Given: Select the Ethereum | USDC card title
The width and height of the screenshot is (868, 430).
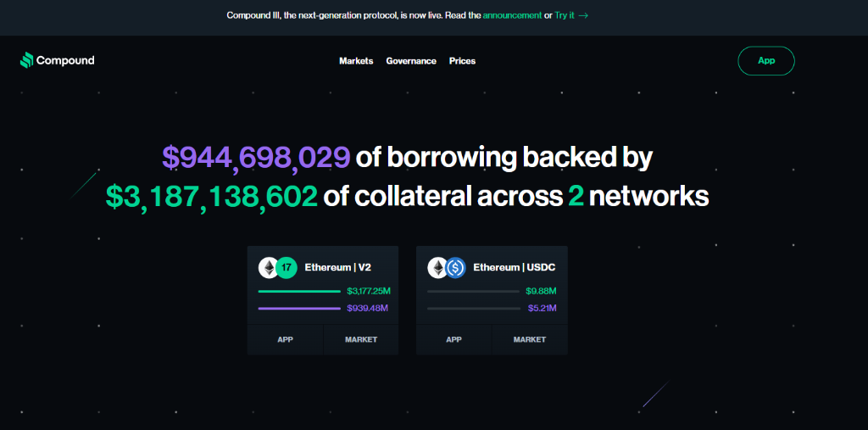Looking at the screenshot, I should [x=515, y=268].
